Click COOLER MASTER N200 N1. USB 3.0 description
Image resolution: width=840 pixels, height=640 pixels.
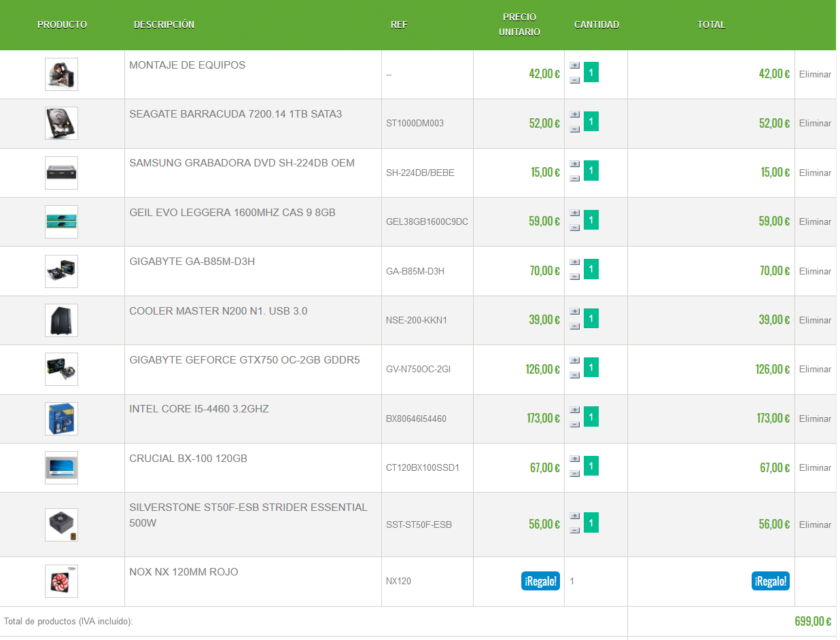pos(218,311)
